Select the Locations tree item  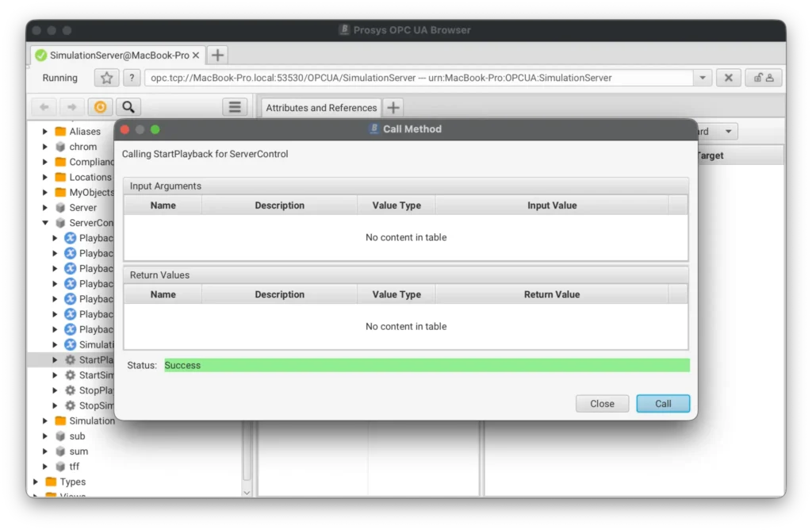[x=90, y=177]
